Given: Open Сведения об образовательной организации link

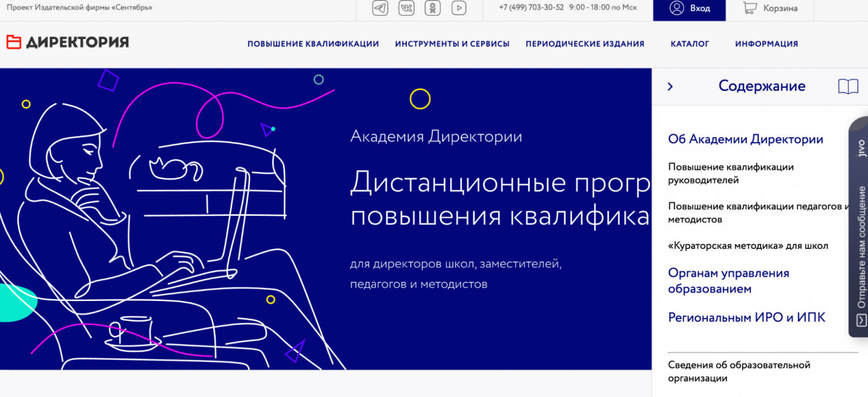Looking at the screenshot, I should pyautogui.click(x=739, y=372).
